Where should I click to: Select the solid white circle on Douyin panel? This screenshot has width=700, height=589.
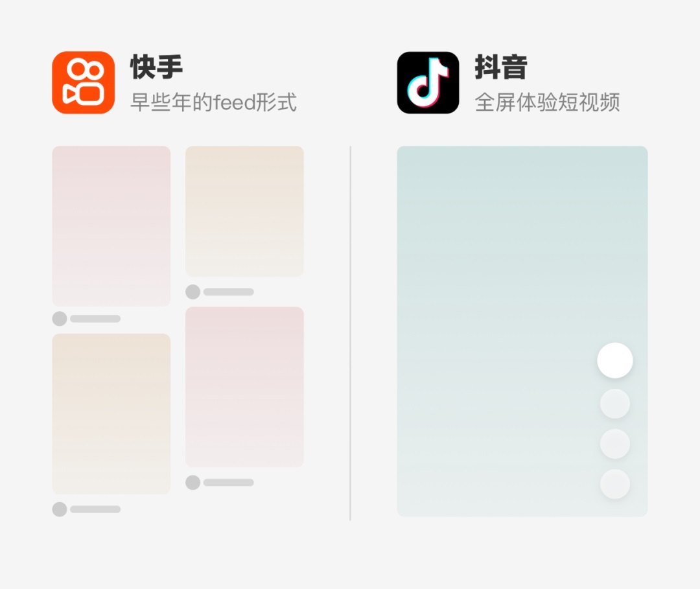pos(615,360)
